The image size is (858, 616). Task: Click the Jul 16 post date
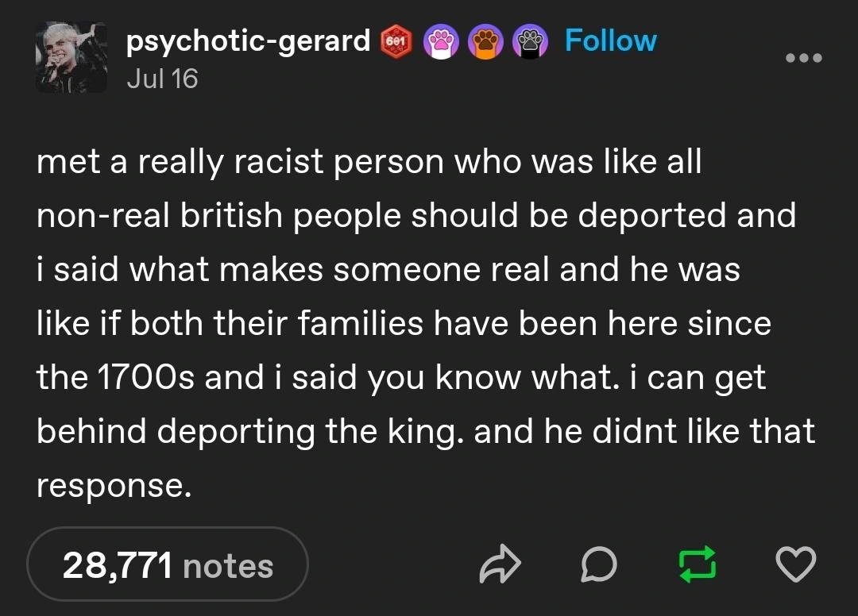coord(162,79)
